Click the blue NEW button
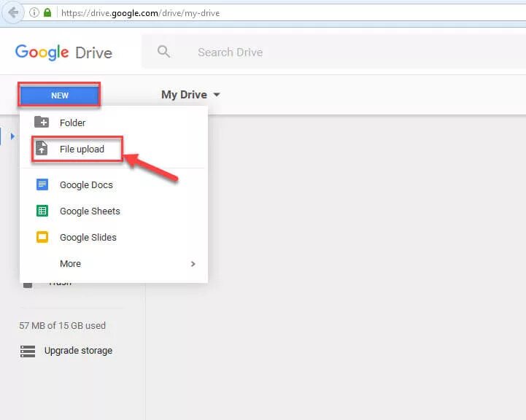526x420 pixels. click(59, 96)
